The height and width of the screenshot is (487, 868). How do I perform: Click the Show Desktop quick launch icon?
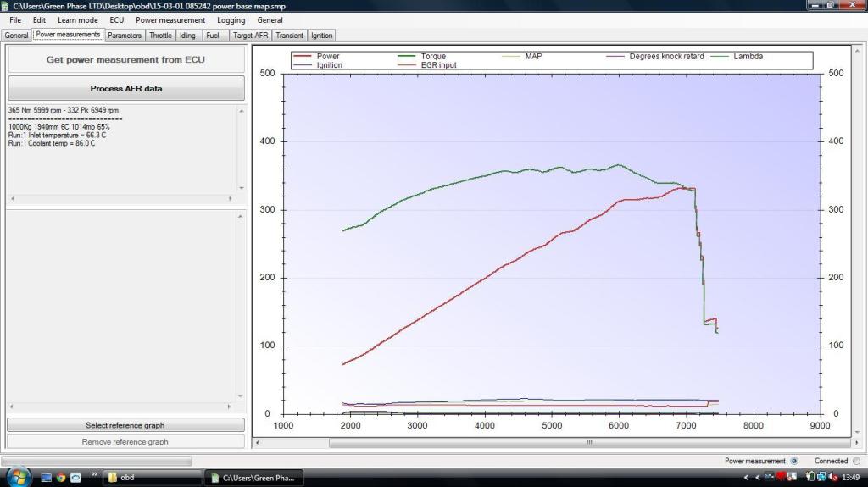pos(46,477)
